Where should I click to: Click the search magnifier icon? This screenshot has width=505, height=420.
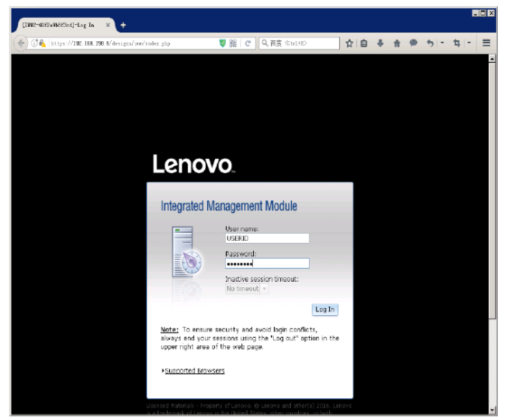tap(265, 43)
